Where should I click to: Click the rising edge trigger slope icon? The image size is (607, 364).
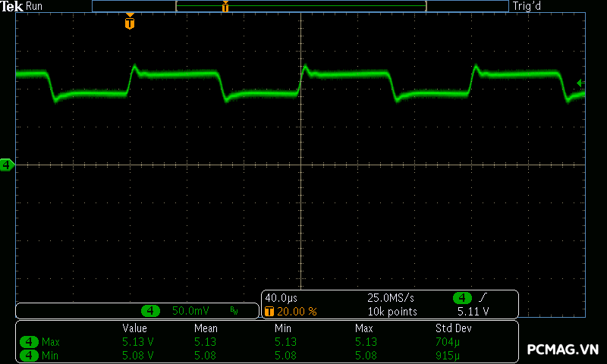click(483, 298)
